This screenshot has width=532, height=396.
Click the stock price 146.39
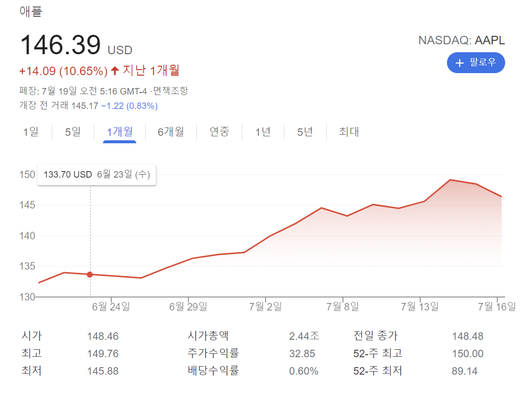tap(60, 45)
